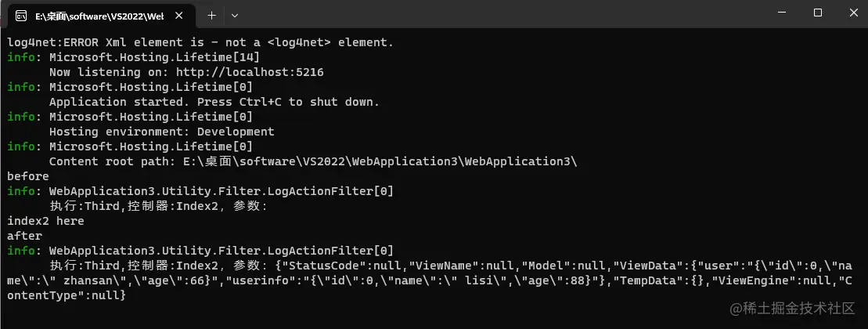Click the Content root path line

coord(313,161)
